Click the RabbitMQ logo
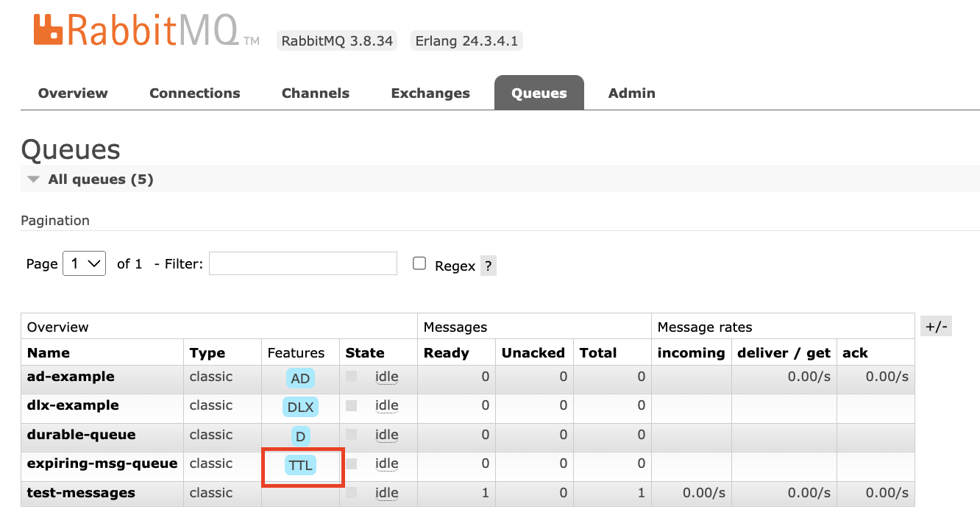This screenshot has height=512, width=980. coord(146,29)
